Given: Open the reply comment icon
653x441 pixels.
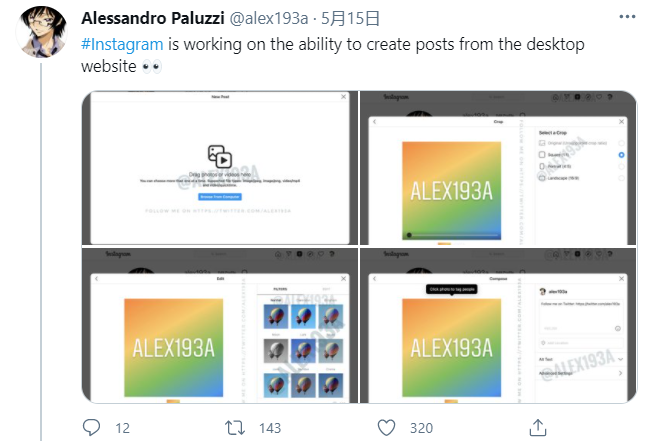Looking at the screenshot, I should click(x=91, y=427).
